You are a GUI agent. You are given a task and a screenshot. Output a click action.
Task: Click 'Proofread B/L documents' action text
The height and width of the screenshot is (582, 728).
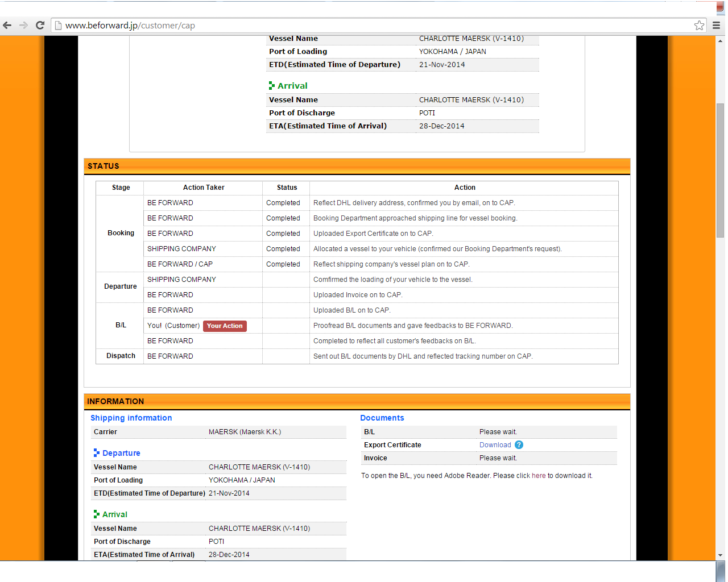point(413,326)
